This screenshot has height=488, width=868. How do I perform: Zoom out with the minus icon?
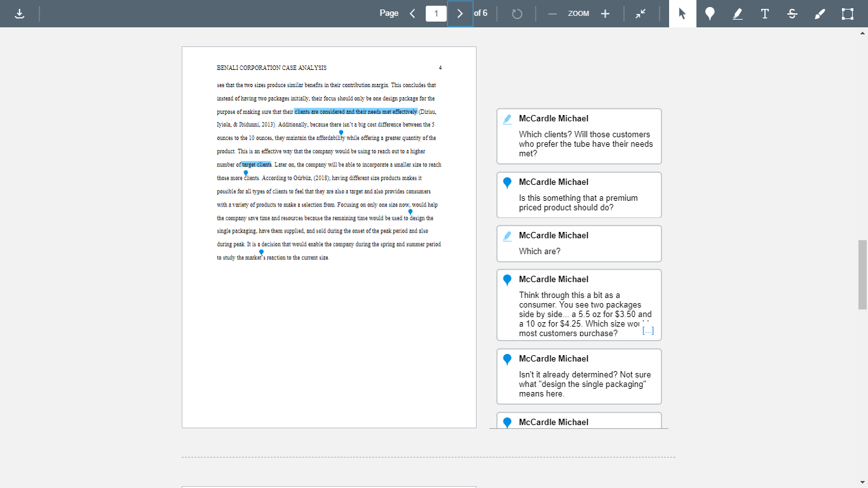click(552, 13)
